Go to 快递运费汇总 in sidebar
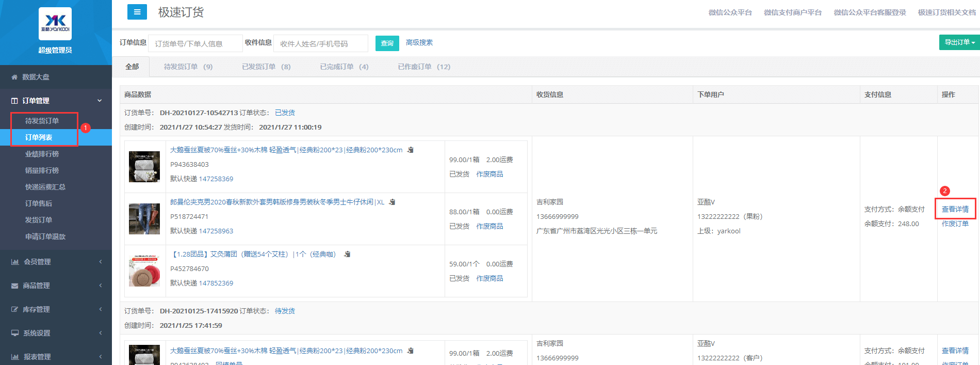Viewport: 980px width, 365px height. click(x=45, y=187)
